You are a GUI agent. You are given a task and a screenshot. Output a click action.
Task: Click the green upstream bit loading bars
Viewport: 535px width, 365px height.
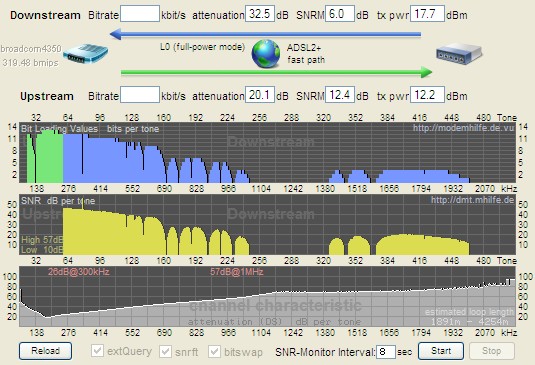(45, 157)
